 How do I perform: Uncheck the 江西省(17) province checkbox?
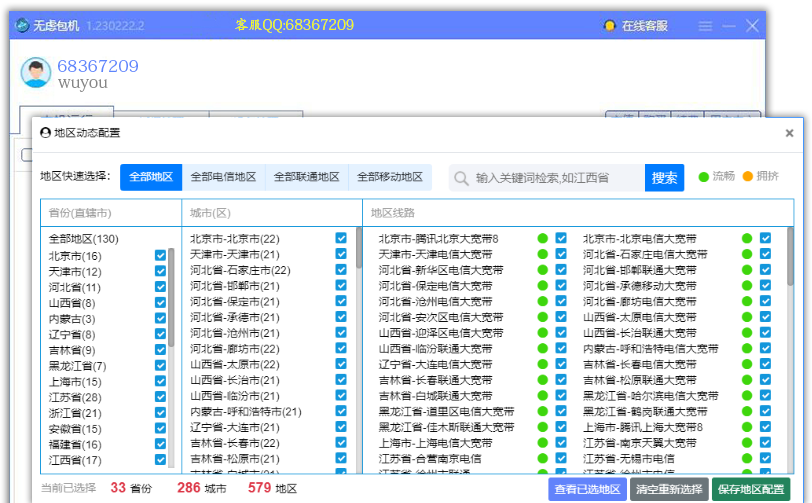pos(161,460)
